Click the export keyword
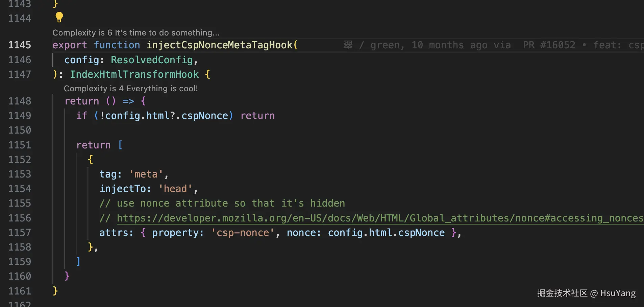The image size is (644, 307). [70, 45]
